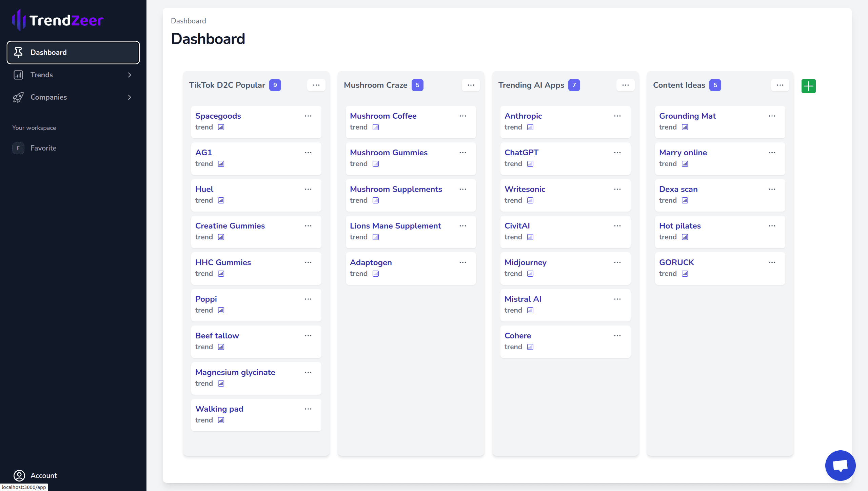This screenshot has width=868, height=491.
Task: Click the Dashboard breadcrumb text
Action: [x=188, y=21]
